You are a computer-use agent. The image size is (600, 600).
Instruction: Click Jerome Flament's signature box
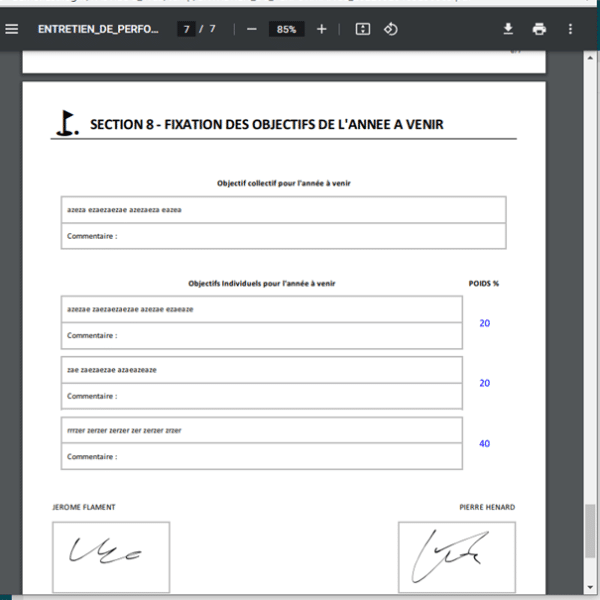[111, 557]
